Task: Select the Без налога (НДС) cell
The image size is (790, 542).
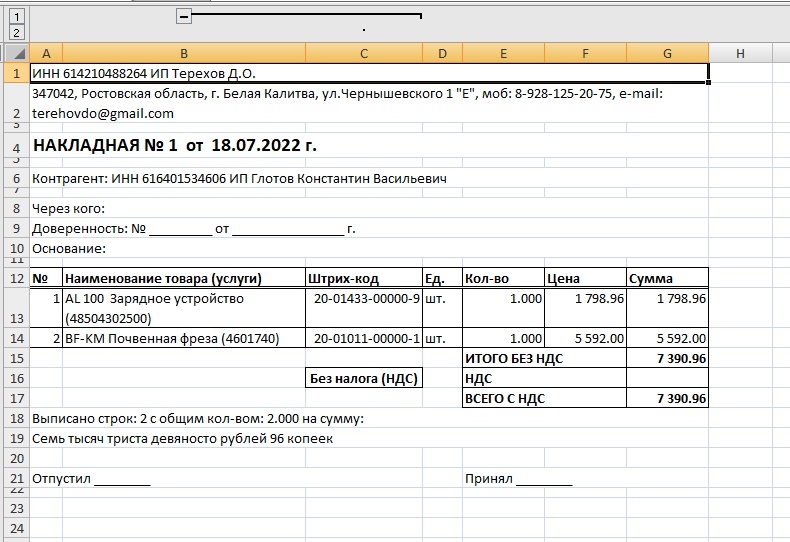Action: [x=363, y=378]
